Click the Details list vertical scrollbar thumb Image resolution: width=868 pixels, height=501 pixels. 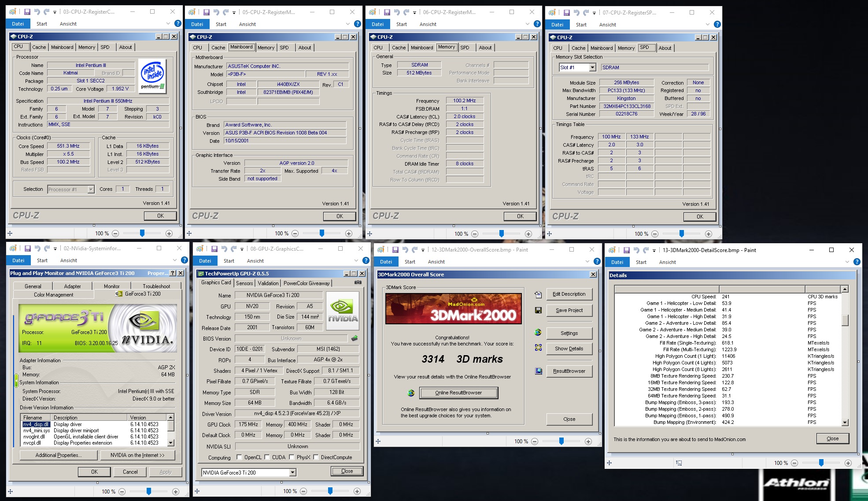click(x=845, y=320)
